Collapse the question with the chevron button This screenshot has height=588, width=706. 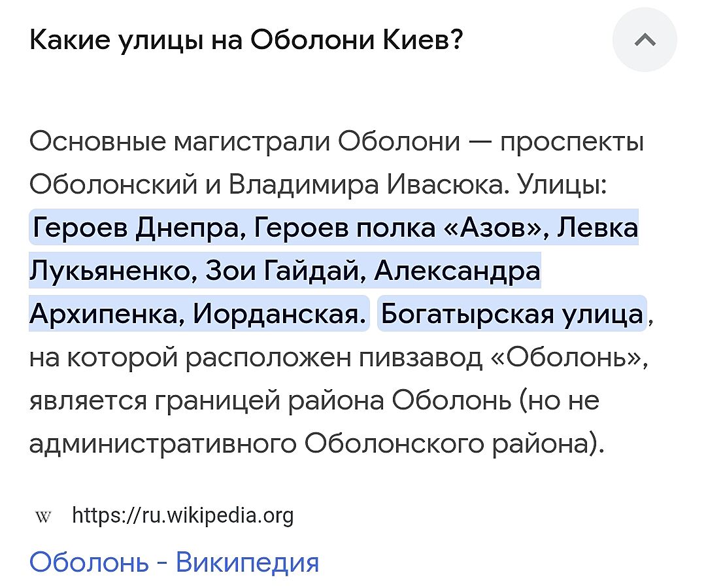coord(644,41)
